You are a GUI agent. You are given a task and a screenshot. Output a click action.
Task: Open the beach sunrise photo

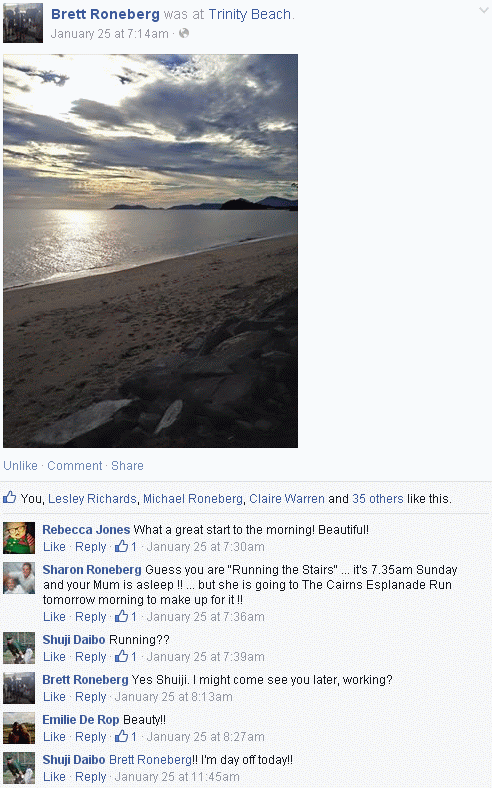click(150, 251)
